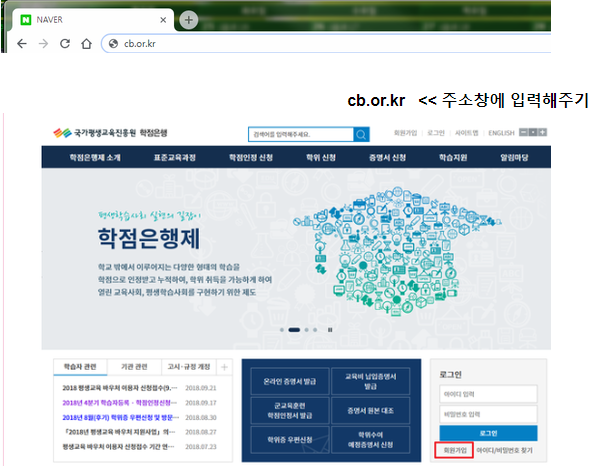Open 학습지원 menu
The width and height of the screenshot is (610, 466).
click(x=453, y=158)
